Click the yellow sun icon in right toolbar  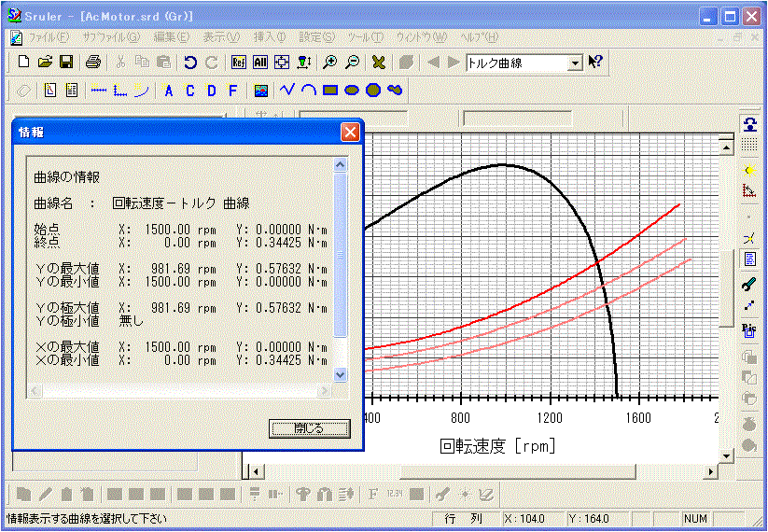tap(749, 170)
